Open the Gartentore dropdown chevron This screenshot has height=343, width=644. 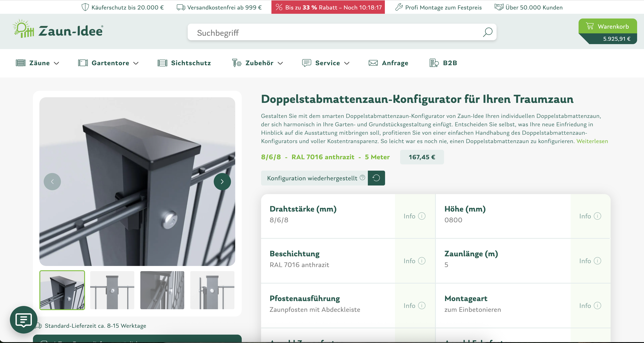point(136,63)
